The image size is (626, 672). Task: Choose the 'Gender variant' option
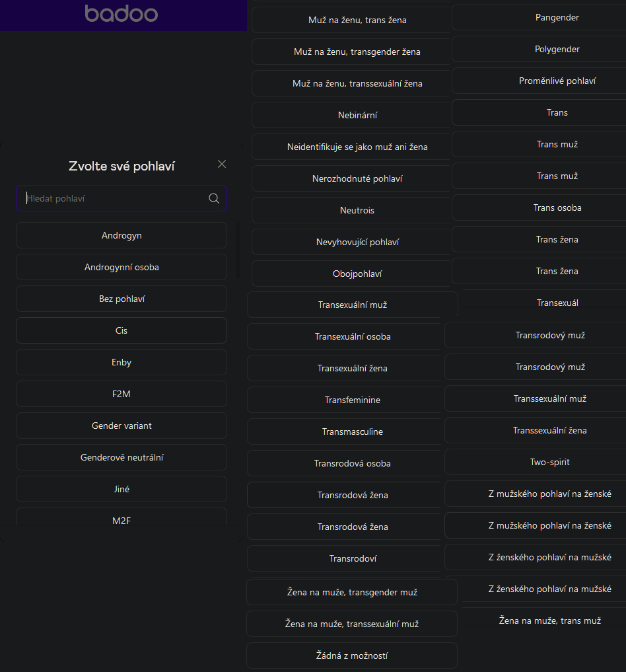tap(122, 426)
